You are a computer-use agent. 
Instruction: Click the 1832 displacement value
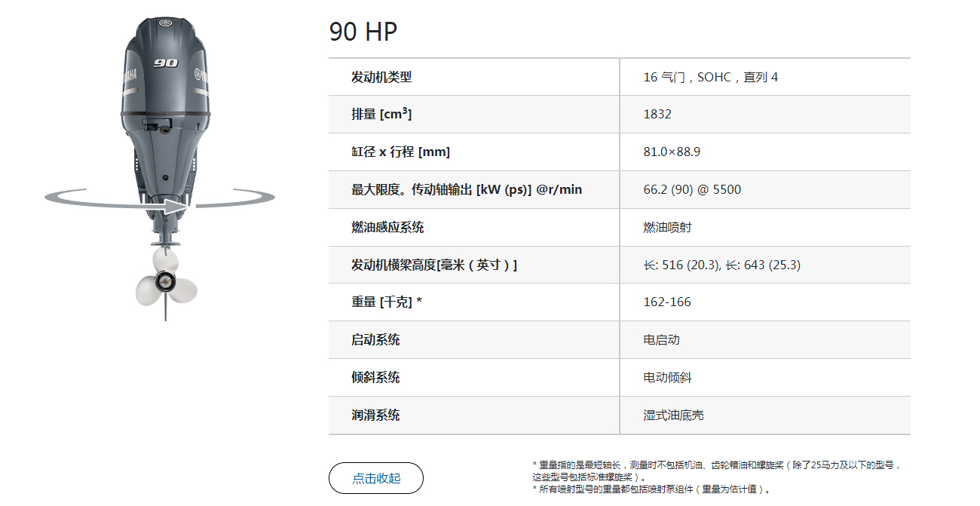657,114
